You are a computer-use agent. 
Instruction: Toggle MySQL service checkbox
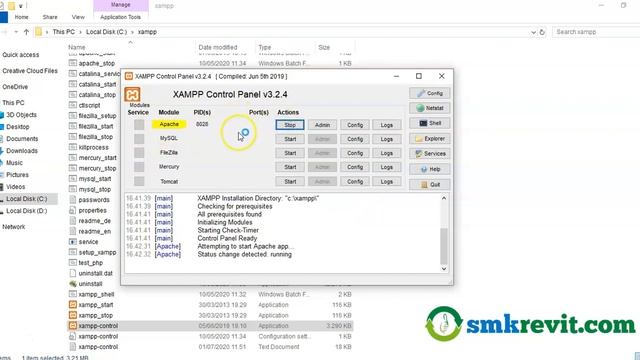click(139, 139)
